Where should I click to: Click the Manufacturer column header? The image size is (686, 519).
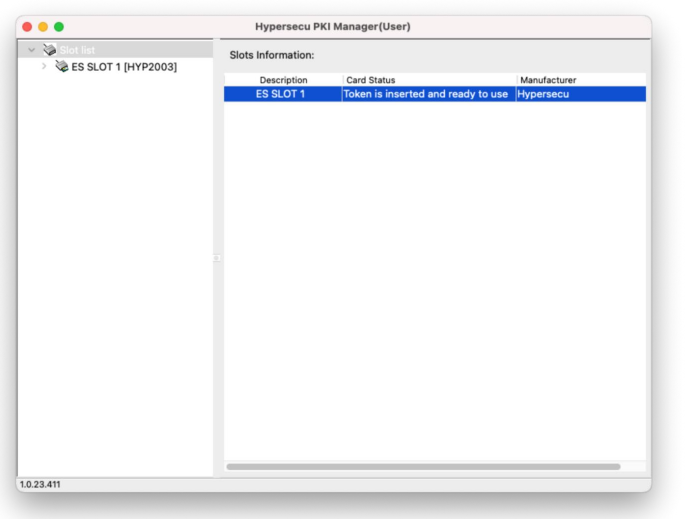coord(581,80)
